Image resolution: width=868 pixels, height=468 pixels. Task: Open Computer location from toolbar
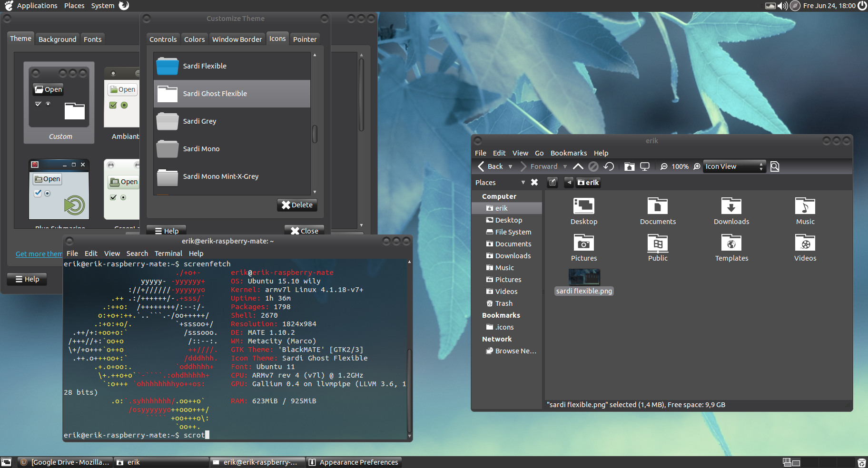pos(645,166)
